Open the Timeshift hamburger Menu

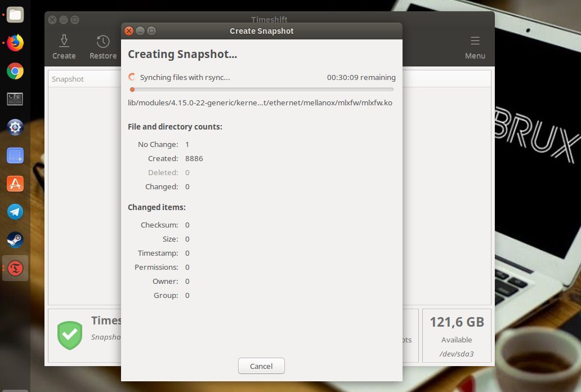tap(475, 47)
